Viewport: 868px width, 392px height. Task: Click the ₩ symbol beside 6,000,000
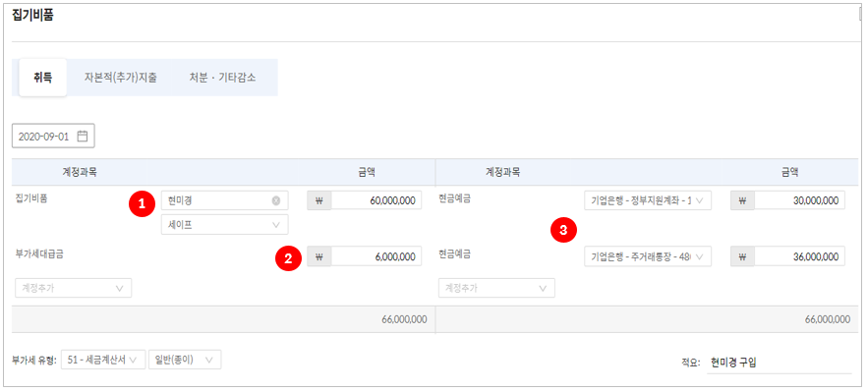[318, 256]
